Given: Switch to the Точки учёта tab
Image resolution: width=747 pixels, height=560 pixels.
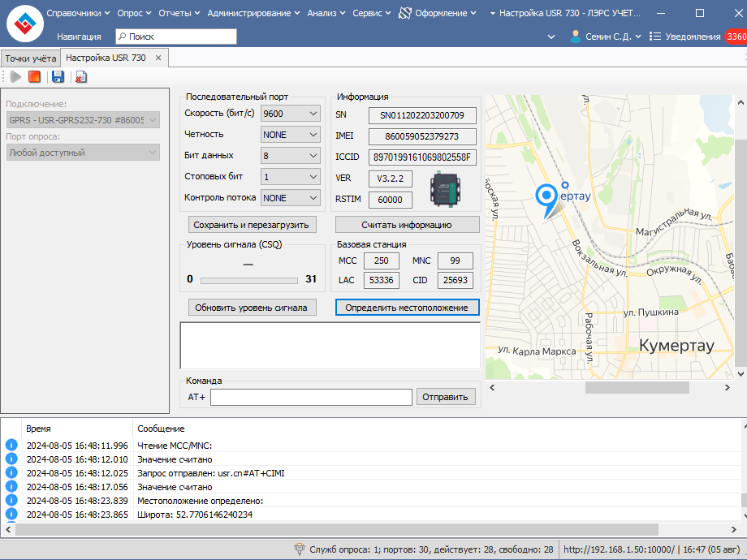Looking at the screenshot, I should click(30, 58).
